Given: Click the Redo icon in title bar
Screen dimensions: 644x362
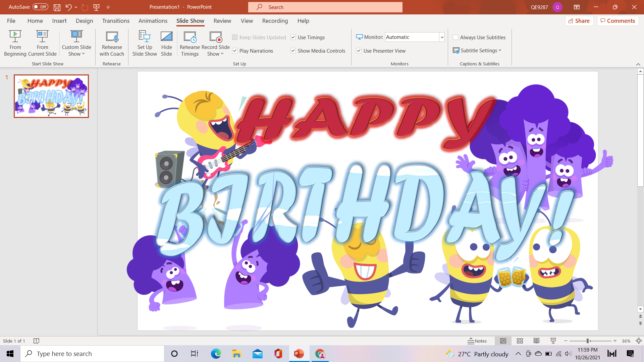Looking at the screenshot, I should point(85,7).
